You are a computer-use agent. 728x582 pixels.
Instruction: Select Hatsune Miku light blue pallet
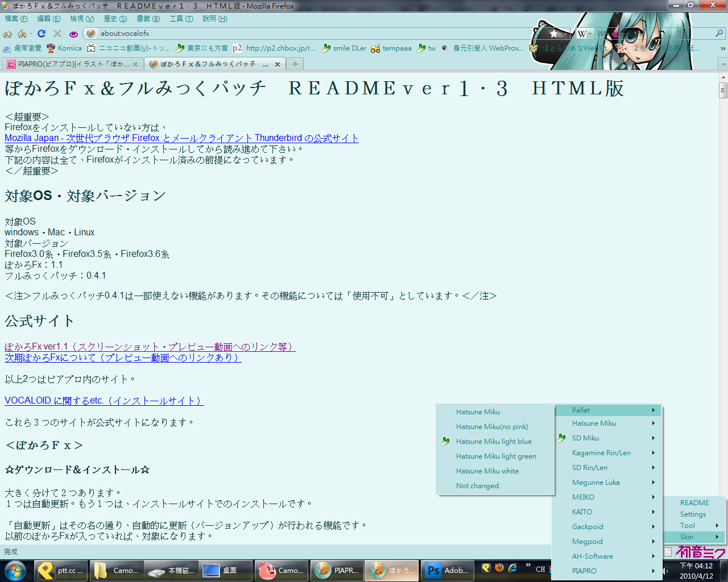495,442
